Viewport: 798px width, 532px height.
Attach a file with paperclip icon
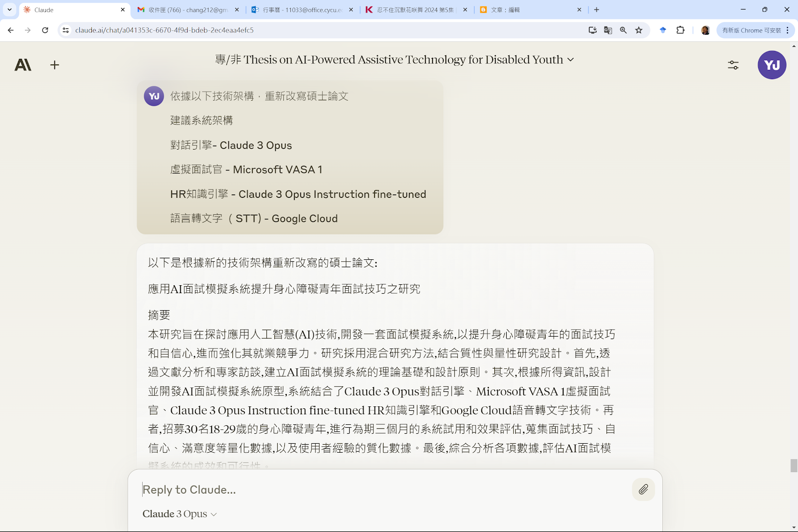[x=643, y=490]
